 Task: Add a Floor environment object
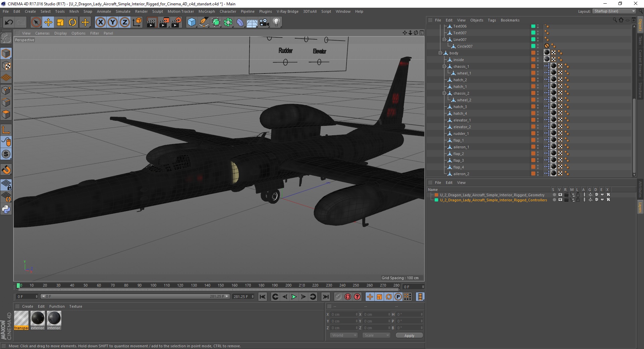click(x=252, y=22)
